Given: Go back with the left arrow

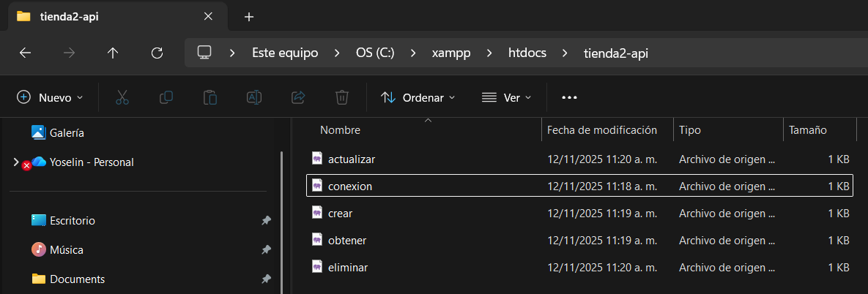Looking at the screenshot, I should [x=26, y=53].
